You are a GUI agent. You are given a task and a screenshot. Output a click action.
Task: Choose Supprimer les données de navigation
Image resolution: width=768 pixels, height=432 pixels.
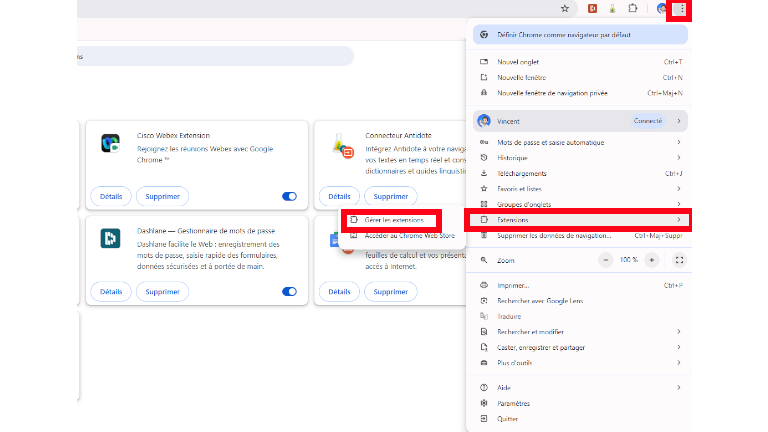tap(580, 236)
